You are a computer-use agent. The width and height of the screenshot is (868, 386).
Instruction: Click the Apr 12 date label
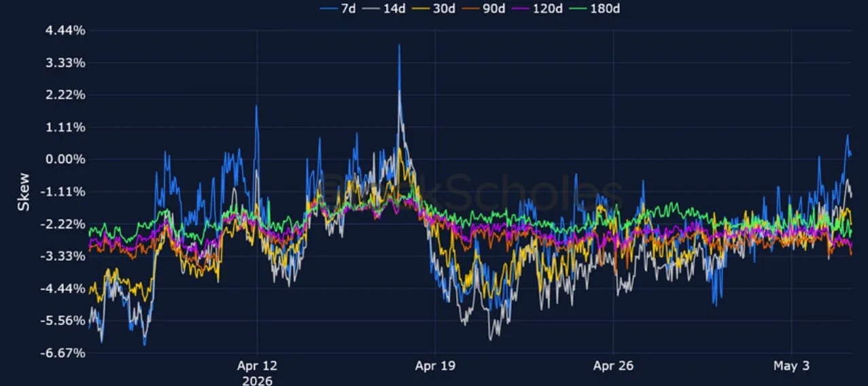click(x=257, y=366)
